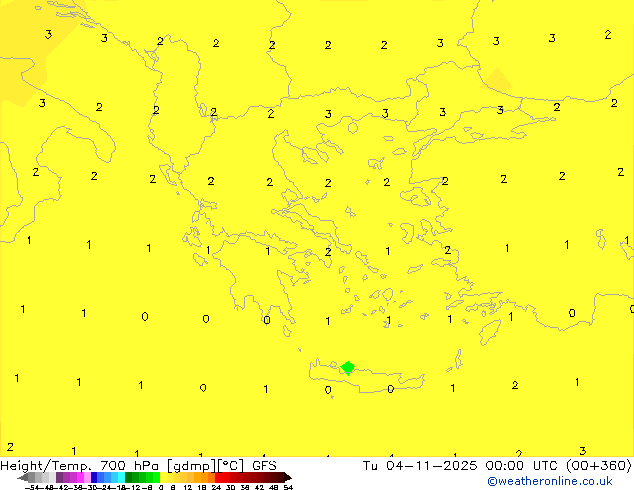The width and height of the screenshot is (634, 490).
Task: Click the forecast date Tu 04-11-2025
Action: [410, 465]
